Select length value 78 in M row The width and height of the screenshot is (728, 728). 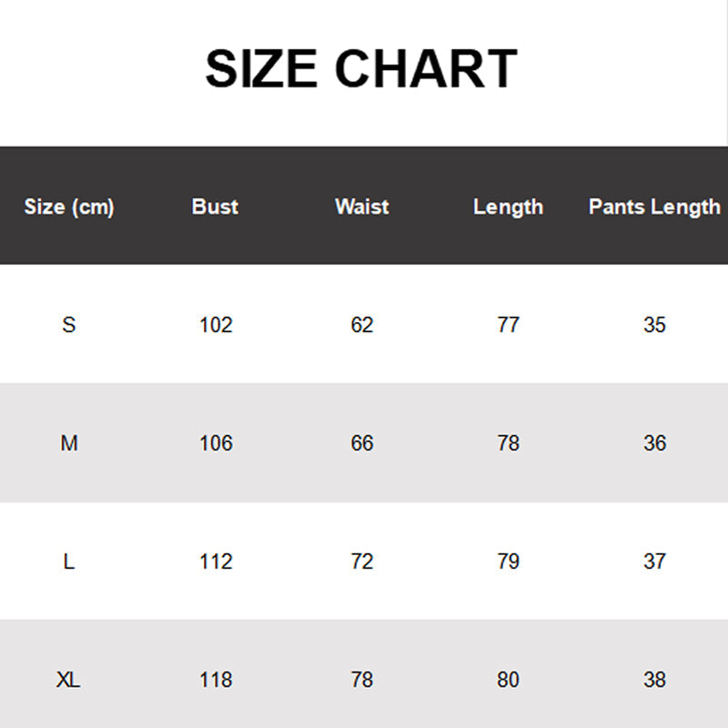508,443
